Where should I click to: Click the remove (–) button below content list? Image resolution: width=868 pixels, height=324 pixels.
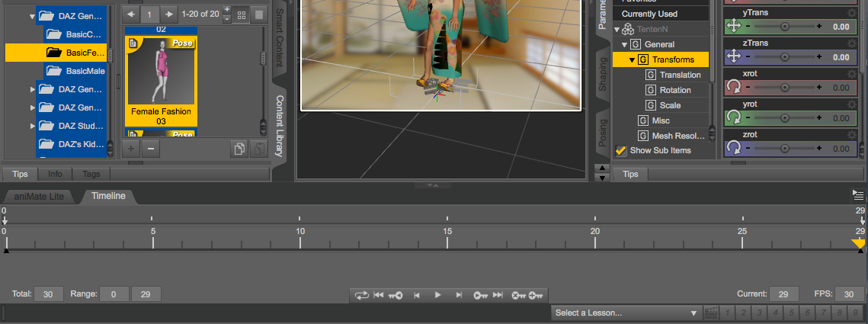(x=151, y=149)
